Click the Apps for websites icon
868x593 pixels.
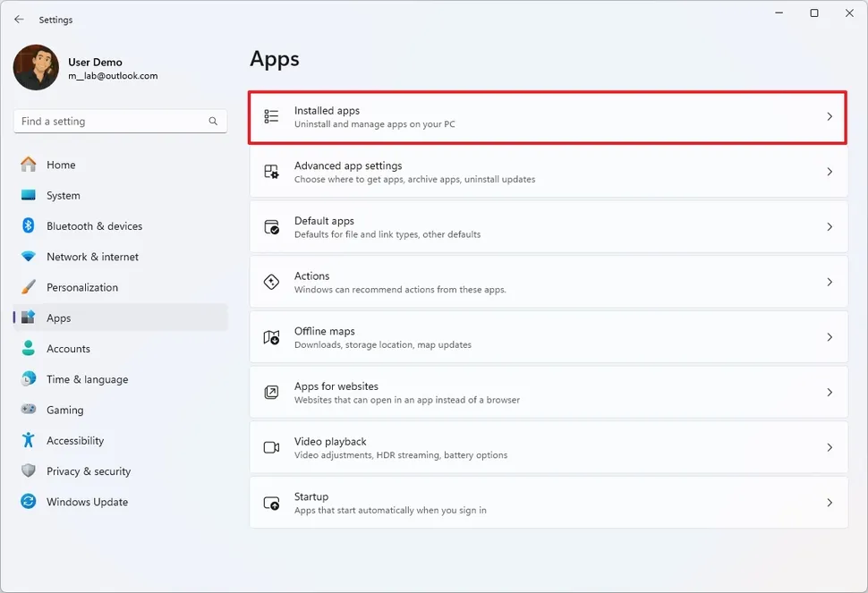point(271,392)
